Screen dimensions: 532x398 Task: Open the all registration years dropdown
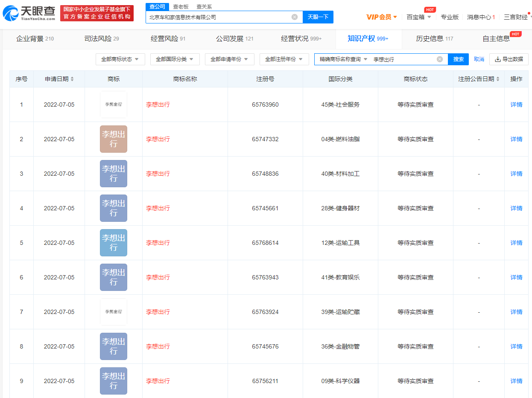click(x=284, y=59)
